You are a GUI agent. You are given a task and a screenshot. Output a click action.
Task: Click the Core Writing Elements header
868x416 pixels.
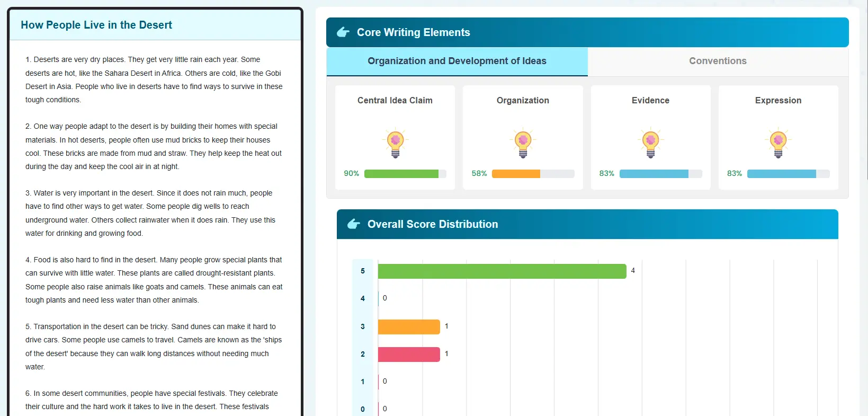point(587,32)
